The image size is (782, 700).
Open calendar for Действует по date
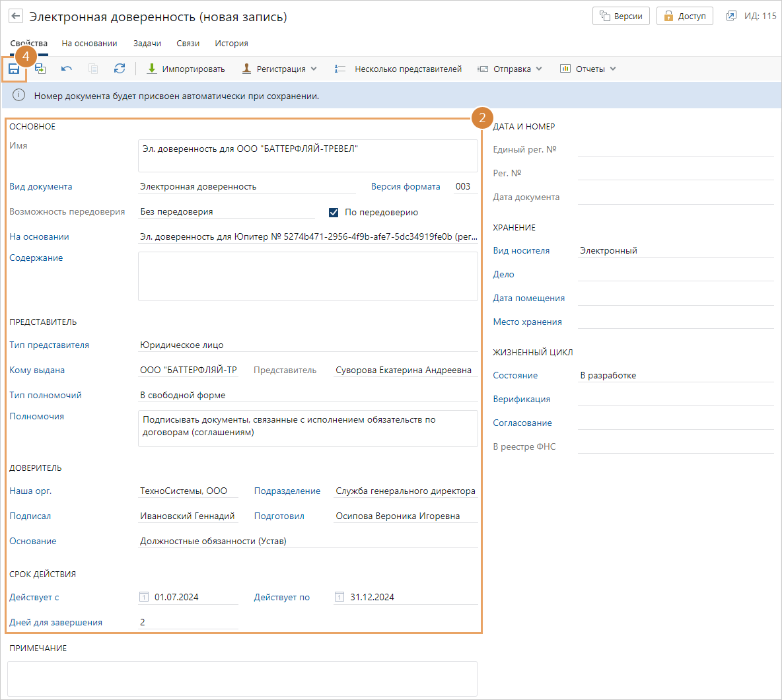click(x=339, y=597)
